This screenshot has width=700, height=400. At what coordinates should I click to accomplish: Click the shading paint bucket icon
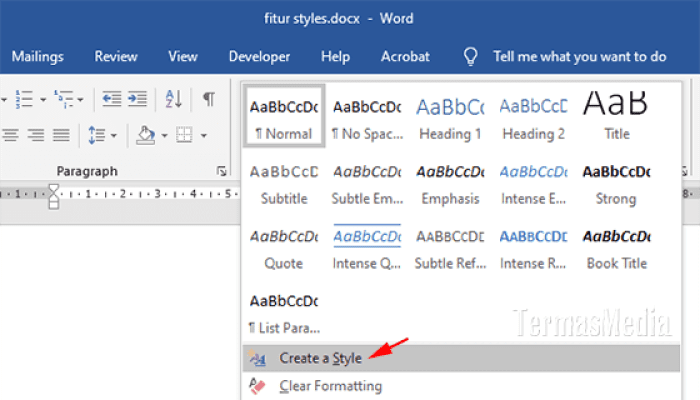[146, 135]
